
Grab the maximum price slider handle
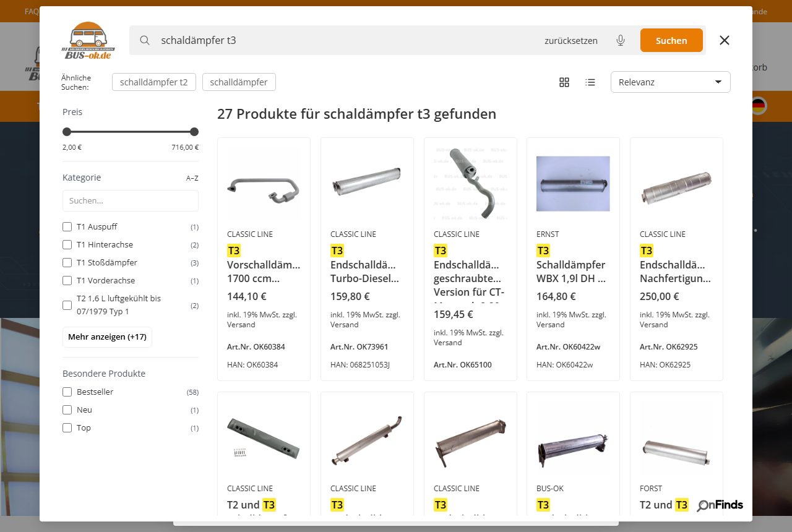pos(194,132)
